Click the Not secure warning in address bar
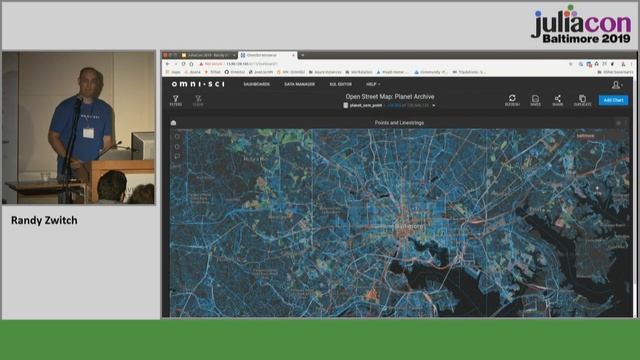640x360 pixels. coord(211,64)
